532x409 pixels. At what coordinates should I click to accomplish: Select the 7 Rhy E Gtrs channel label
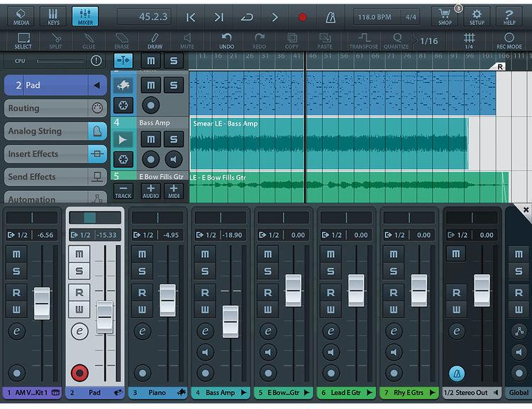tap(409, 393)
